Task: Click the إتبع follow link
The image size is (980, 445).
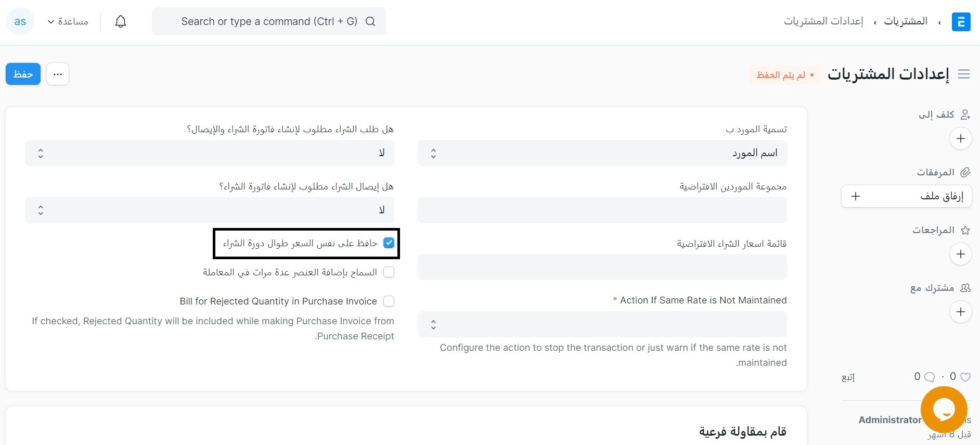Action: click(848, 377)
